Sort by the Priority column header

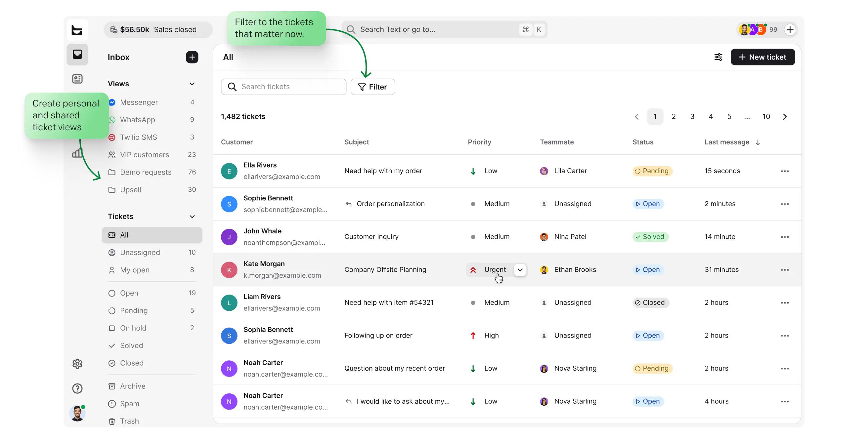click(x=479, y=142)
